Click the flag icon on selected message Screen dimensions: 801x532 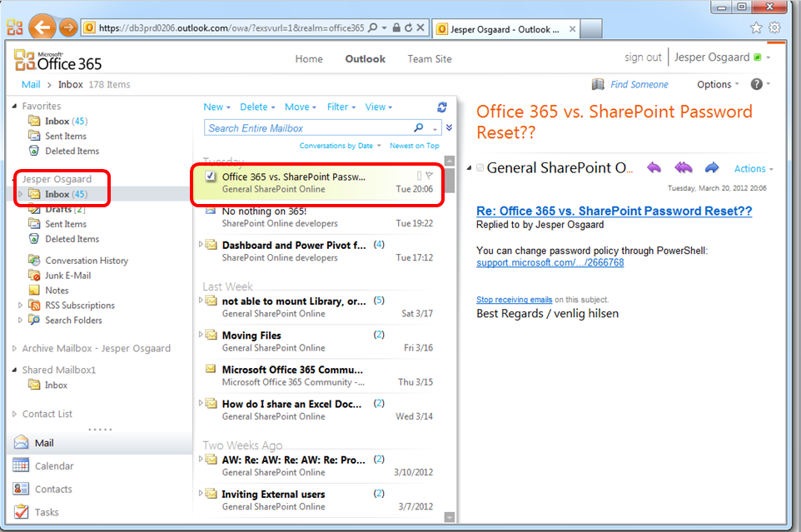tap(429, 176)
